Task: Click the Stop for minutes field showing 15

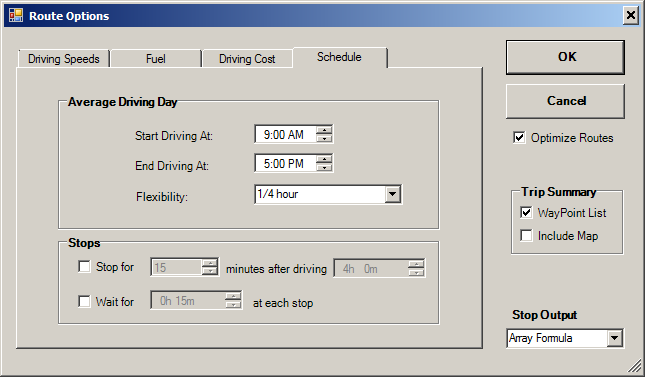Action: coord(176,268)
